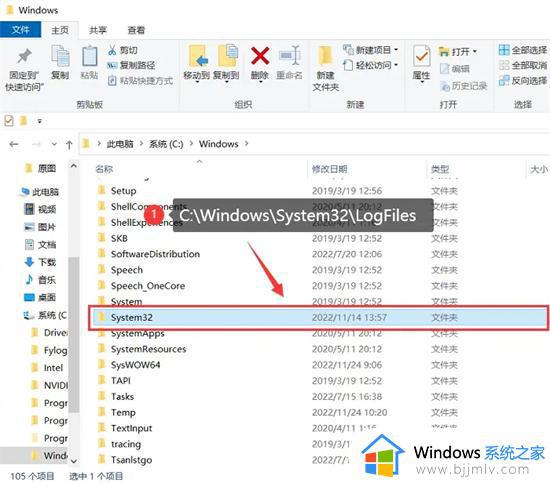Click the sidebar vertical scrollbar thumb
Screen dimensions: 550x483
coord(74,334)
